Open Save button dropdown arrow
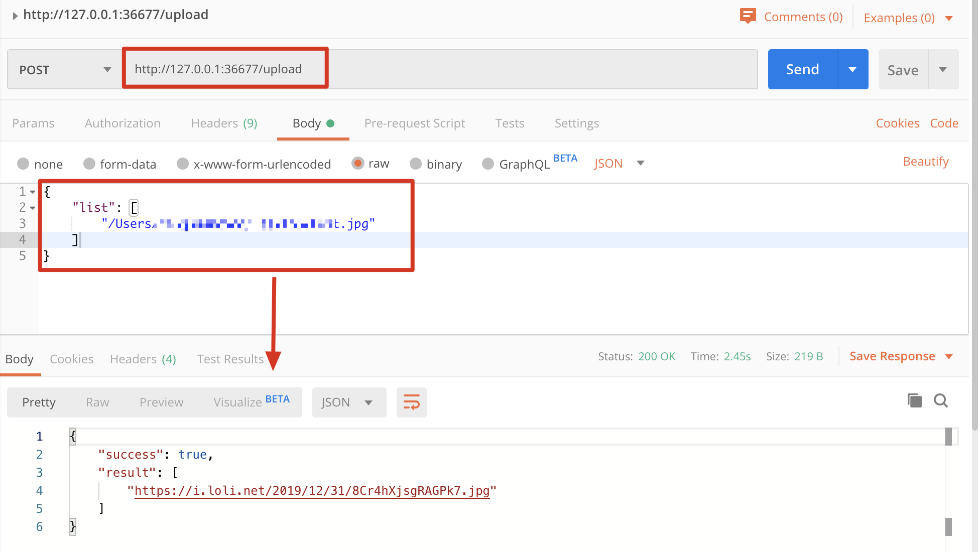 coord(943,69)
